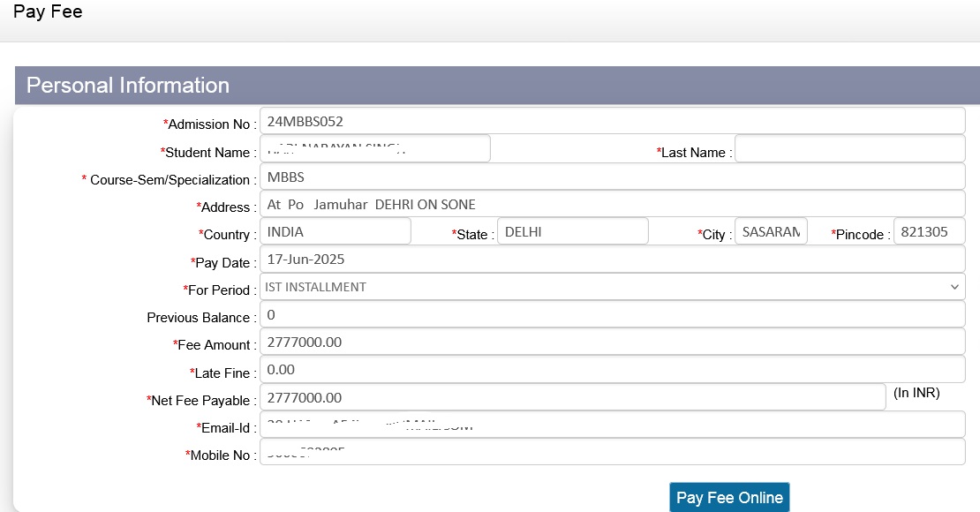The image size is (980, 512).
Task: Click the Pay Fee Online button
Action: (729, 497)
